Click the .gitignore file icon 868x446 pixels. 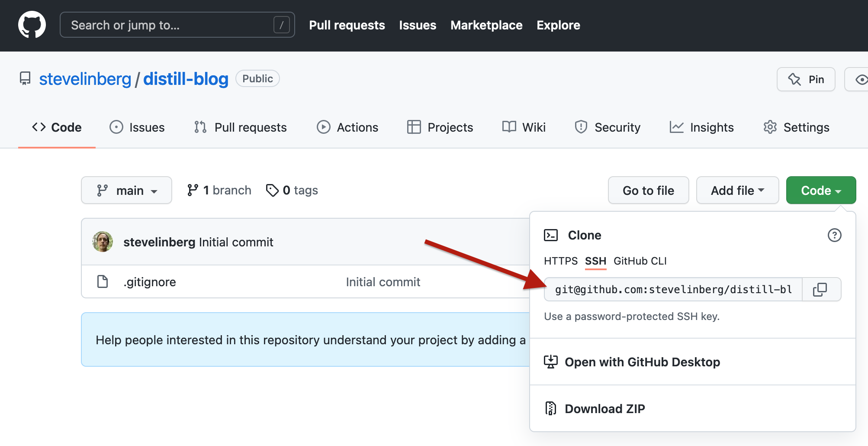103,281
